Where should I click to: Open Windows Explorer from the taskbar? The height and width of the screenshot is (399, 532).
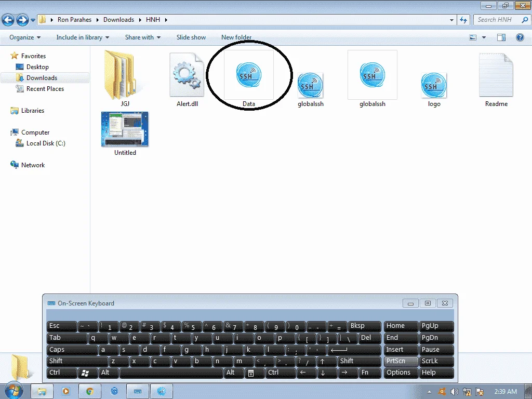tap(42, 391)
